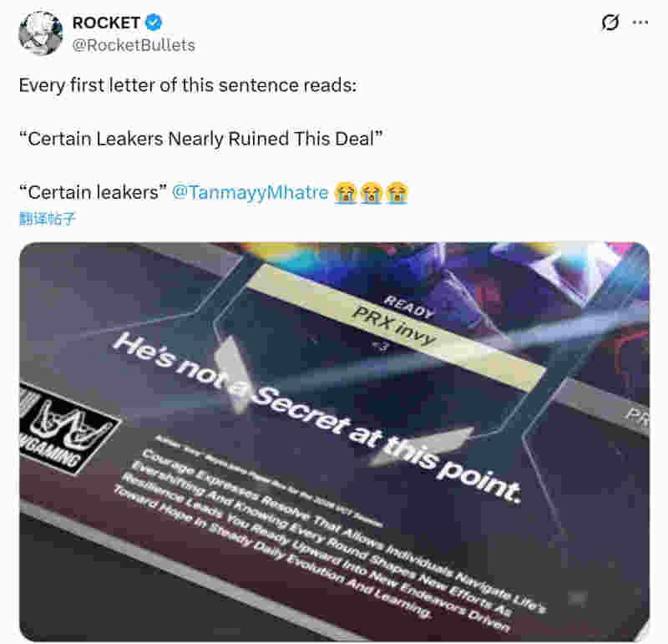The width and height of the screenshot is (668, 644).
Task: Open the @RocketBullets handle link
Action: pyautogui.click(x=134, y=45)
